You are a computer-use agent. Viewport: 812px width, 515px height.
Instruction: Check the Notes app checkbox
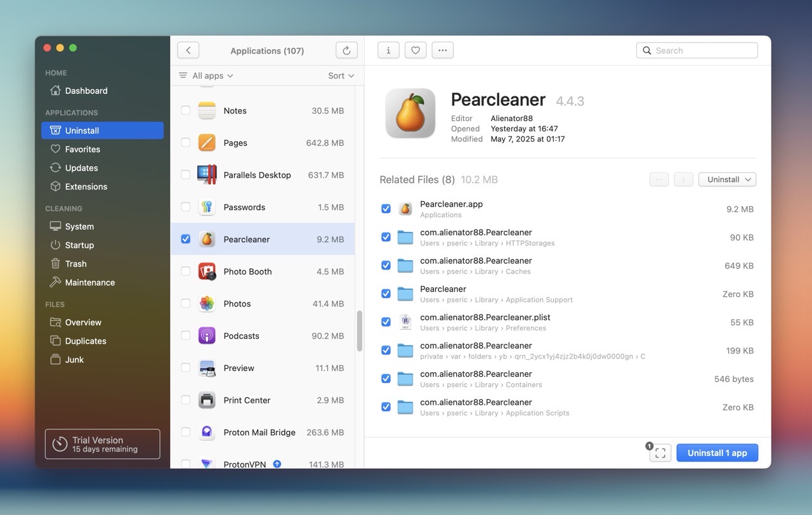[x=186, y=110]
